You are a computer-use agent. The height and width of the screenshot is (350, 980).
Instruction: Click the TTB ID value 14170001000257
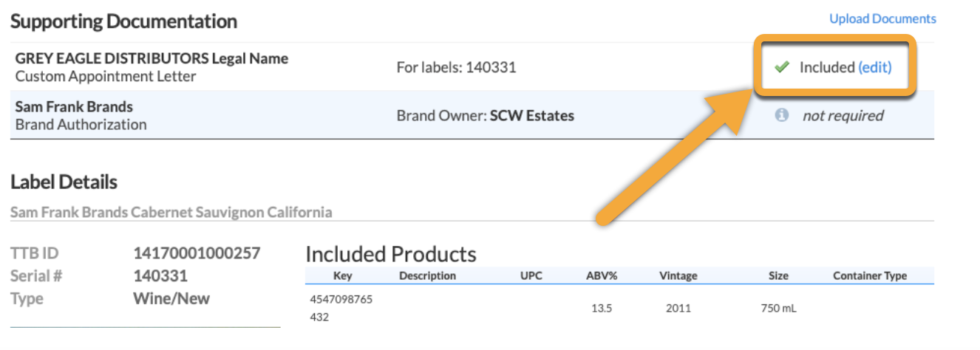(197, 253)
